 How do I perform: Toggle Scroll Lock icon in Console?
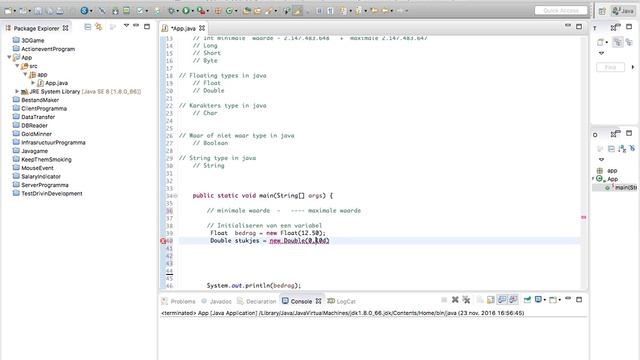tap(491, 300)
